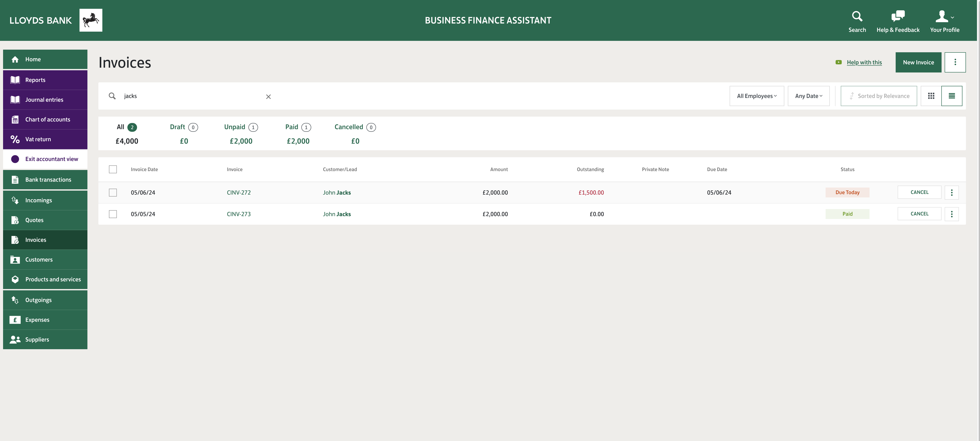The image size is (980, 441).
Task: Open the Help with this link
Action: [864, 62]
